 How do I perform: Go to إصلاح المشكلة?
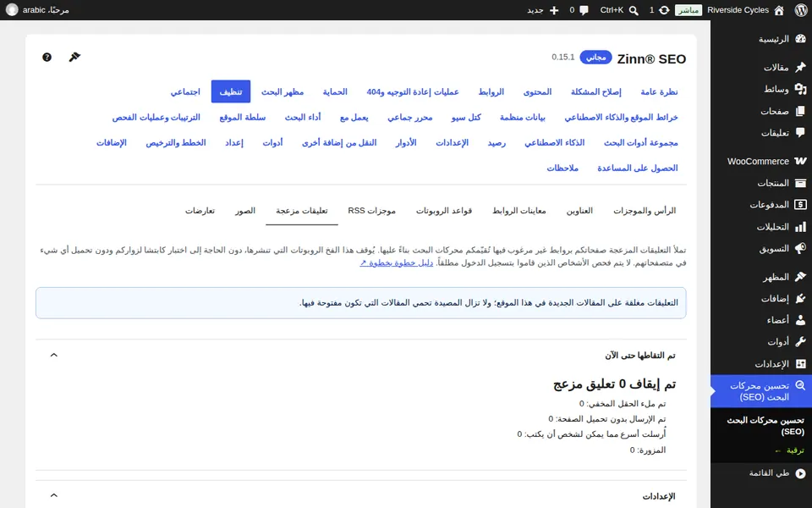596,91
